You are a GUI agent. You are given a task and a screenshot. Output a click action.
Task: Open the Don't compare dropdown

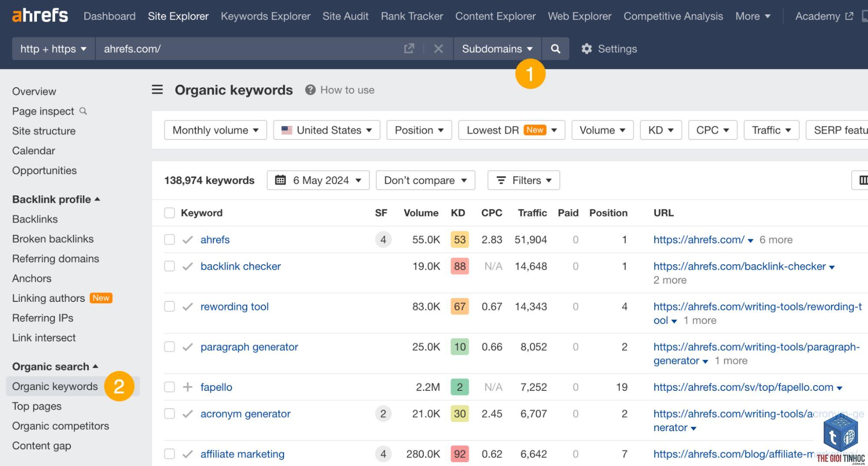click(x=426, y=180)
